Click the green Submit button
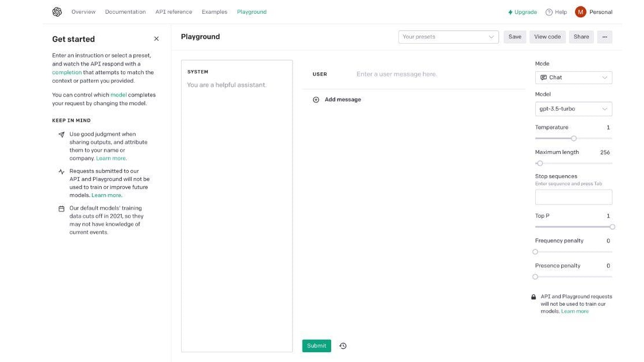Image resolution: width=644 pixels, height=362 pixels. 317,346
